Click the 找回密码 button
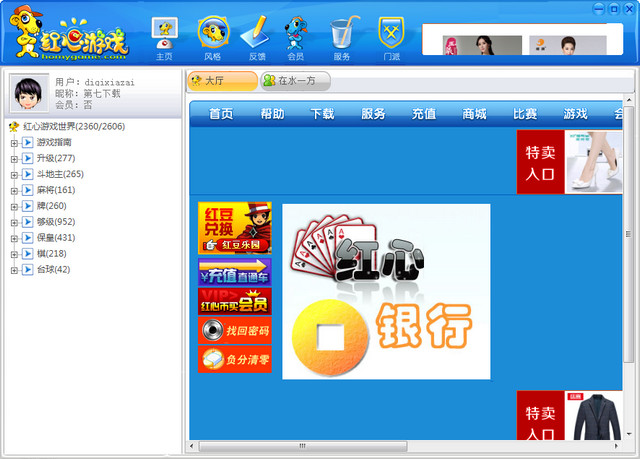Screen dimensions: 640x459 pos(235,330)
